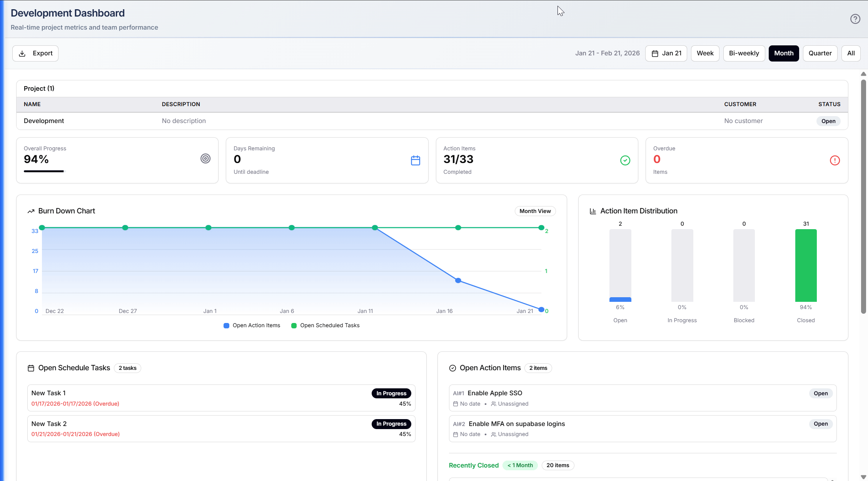The height and width of the screenshot is (481, 868).
Task: Click the Action Item Distribution chart icon
Action: [593, 211]
